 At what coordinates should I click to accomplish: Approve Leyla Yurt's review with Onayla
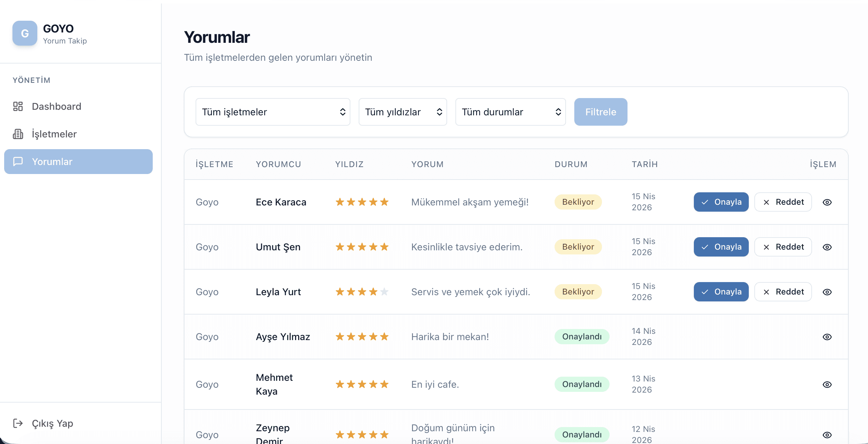click(x=721, y=291)
